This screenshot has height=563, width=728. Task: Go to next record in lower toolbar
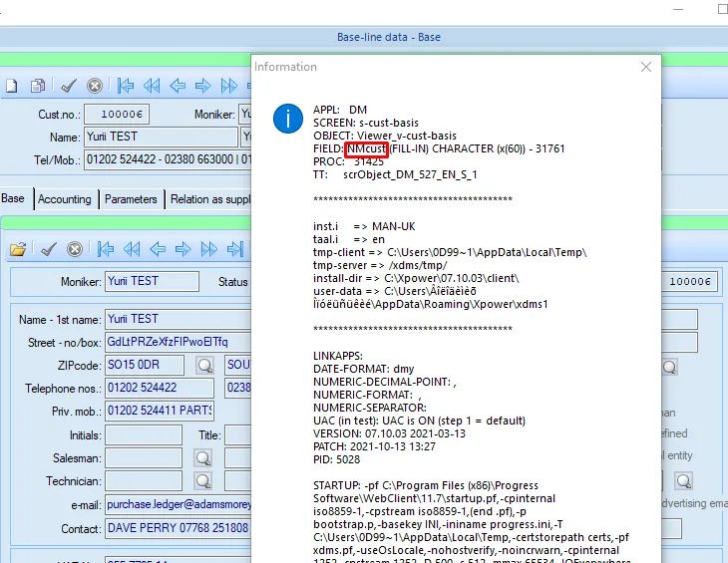tap(182, 249)
